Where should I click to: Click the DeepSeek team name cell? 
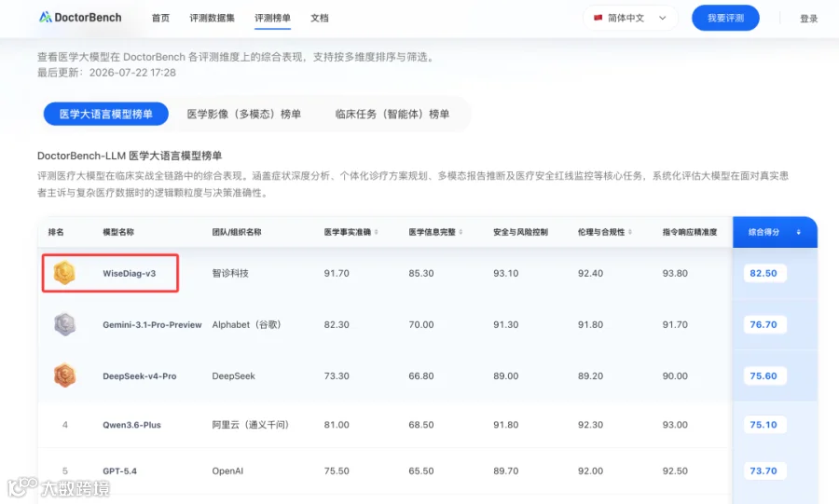coord(233,375)
